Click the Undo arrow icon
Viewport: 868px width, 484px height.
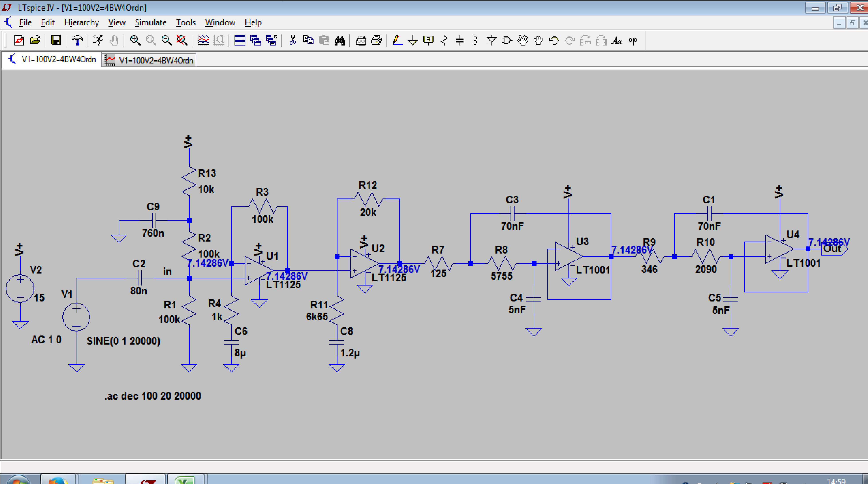[x=554, y=40]
